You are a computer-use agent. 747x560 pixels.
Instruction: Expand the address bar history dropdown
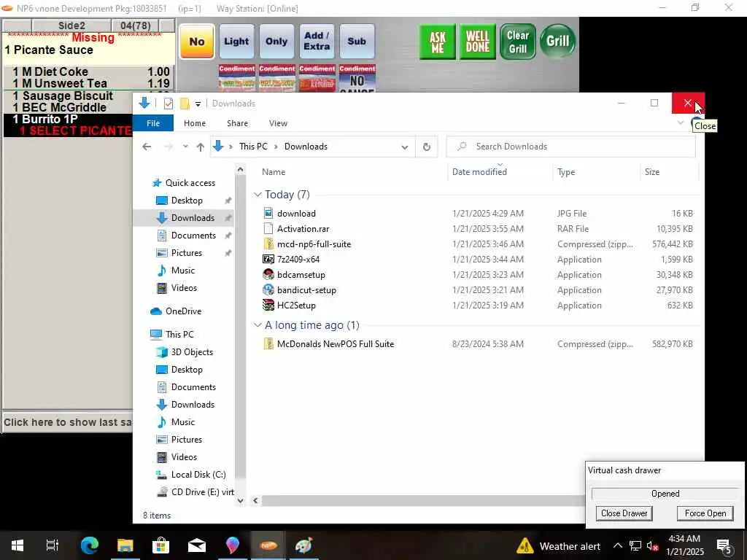pyautogui.click(x=404, y=147)
